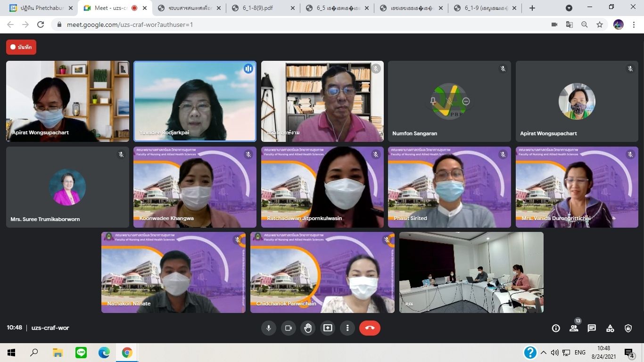
Task: Open the chat with everyone panel
Action: (592, 328)
